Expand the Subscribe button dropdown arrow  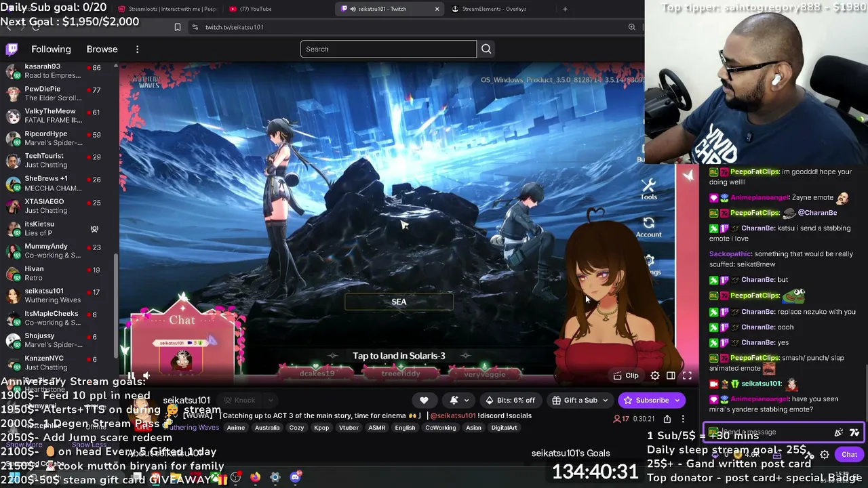(677, 400)
